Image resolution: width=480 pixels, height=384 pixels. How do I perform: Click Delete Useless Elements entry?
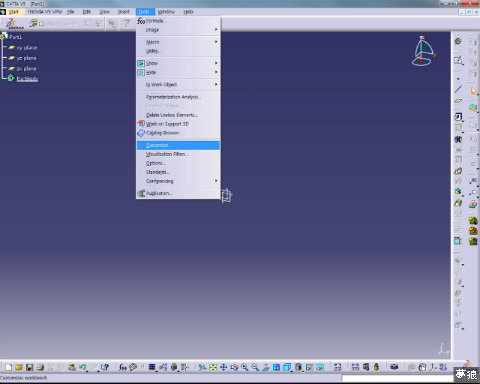(178, 115)
